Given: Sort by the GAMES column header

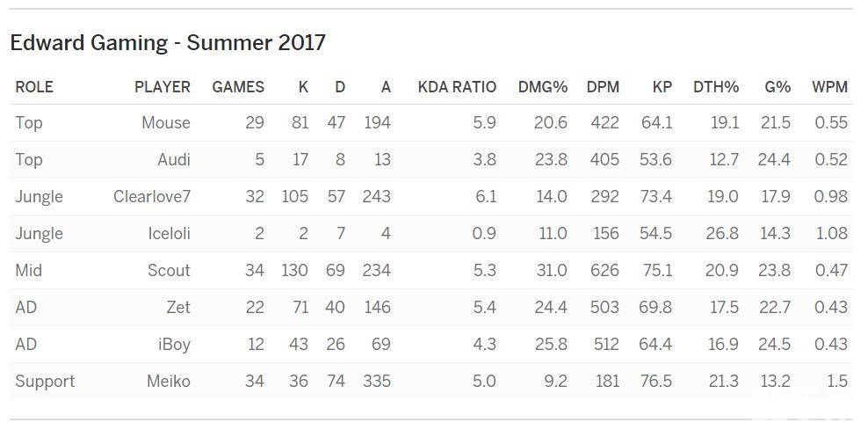Looking at the screenshot, I should coord(238,86).
